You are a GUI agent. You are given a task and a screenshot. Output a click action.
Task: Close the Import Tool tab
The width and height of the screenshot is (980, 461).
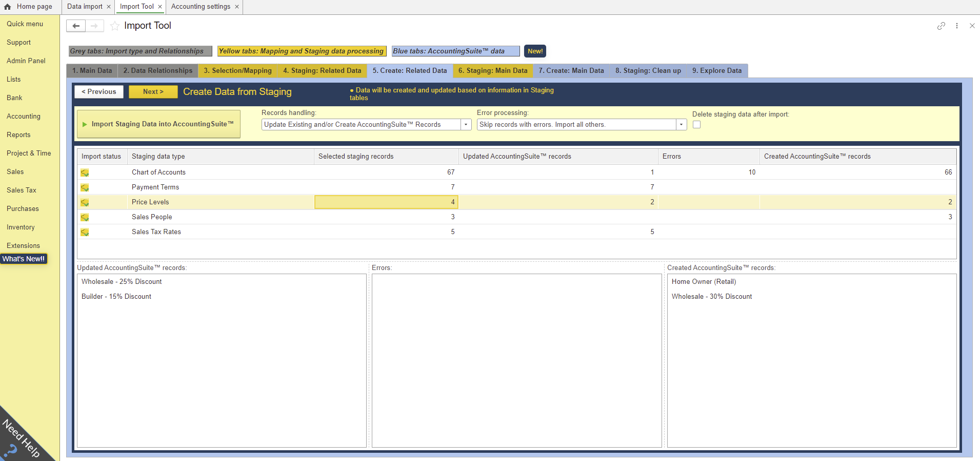click(x=160, y=7)
